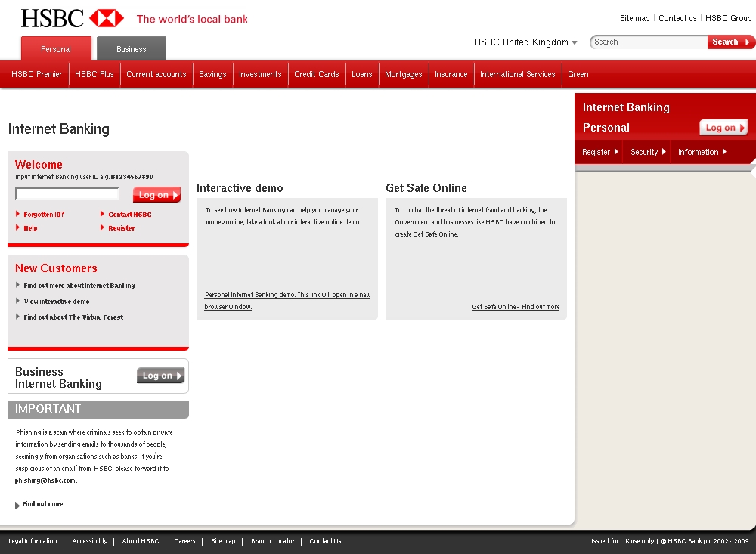This screenshot has height=554, width=756.
Task: Click the arrow next to sidebar Security
Action: coord(664,152)
